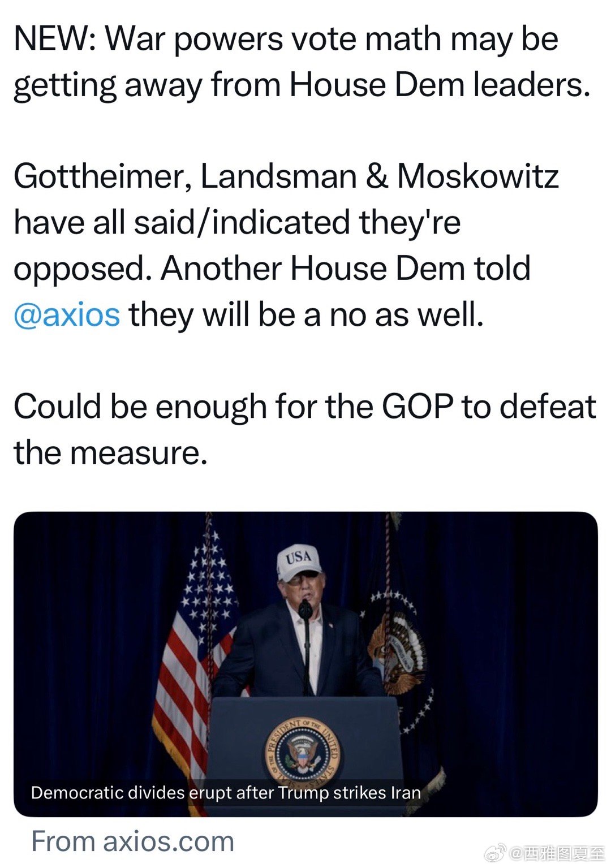The height and width of the screenshot is (868, 611).
Task: Click the @axios mention link
Action: pyautogui.click(x=67, y=314)
